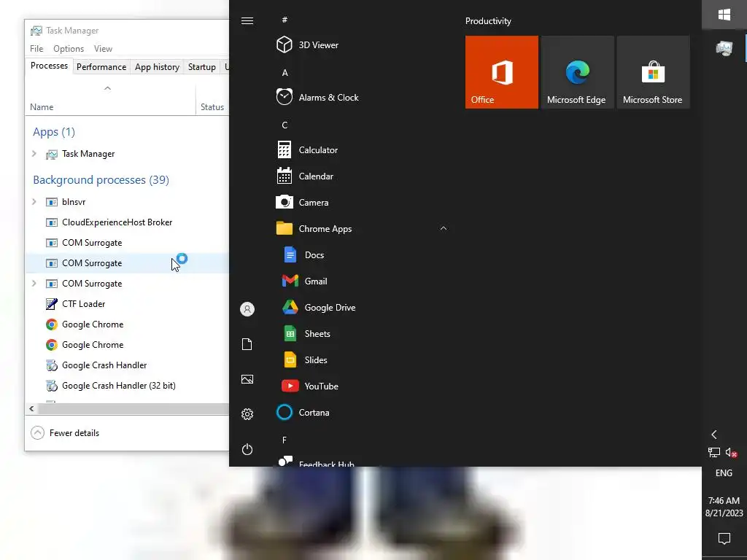Open 3D Viewer from Start menu
This screenshot has height=560, width=747.
362,44
